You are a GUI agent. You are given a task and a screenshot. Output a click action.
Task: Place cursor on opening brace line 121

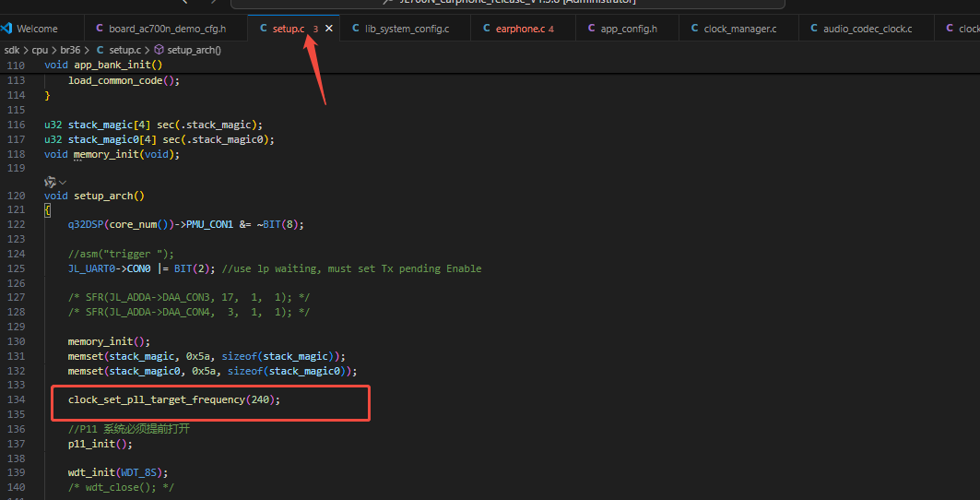[48, 211]
